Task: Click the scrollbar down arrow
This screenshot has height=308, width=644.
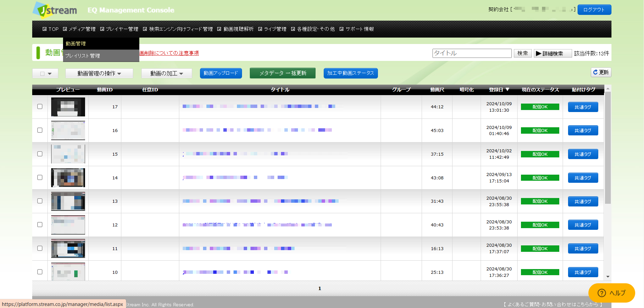Action: [608, 277]
